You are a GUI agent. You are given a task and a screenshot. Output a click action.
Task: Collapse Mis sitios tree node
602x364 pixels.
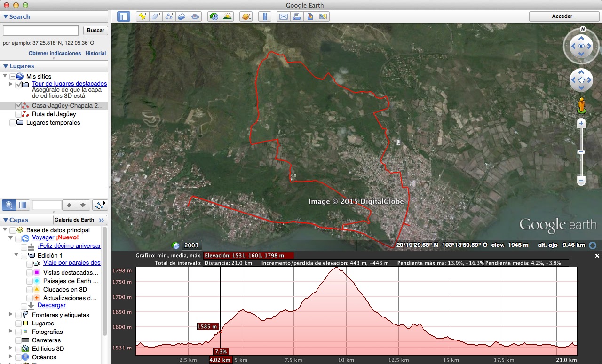coord(5,76)
